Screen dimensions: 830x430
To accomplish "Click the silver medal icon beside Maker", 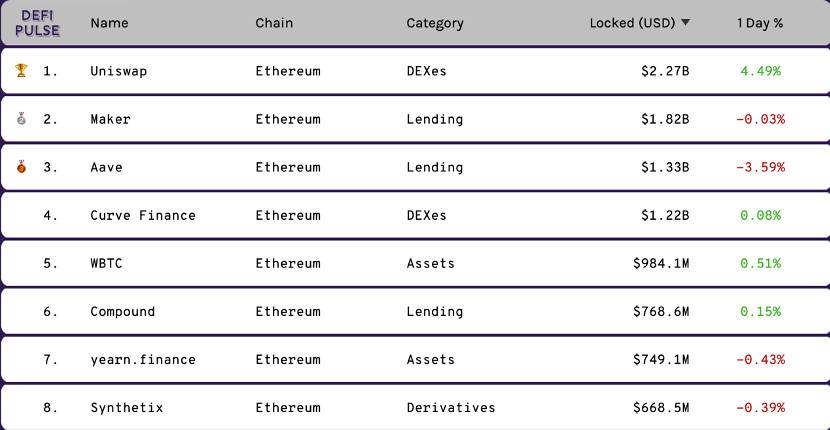I will pos(21,119).
